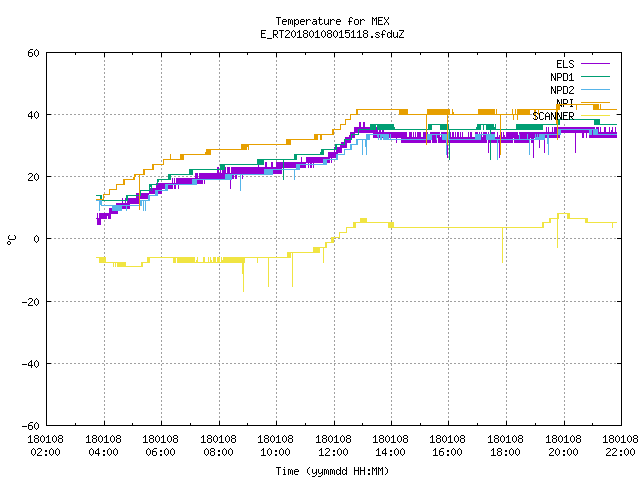Click the x-axis time label '20:00'
This screenshot has height=480, width=640.
tap(564, 452)
